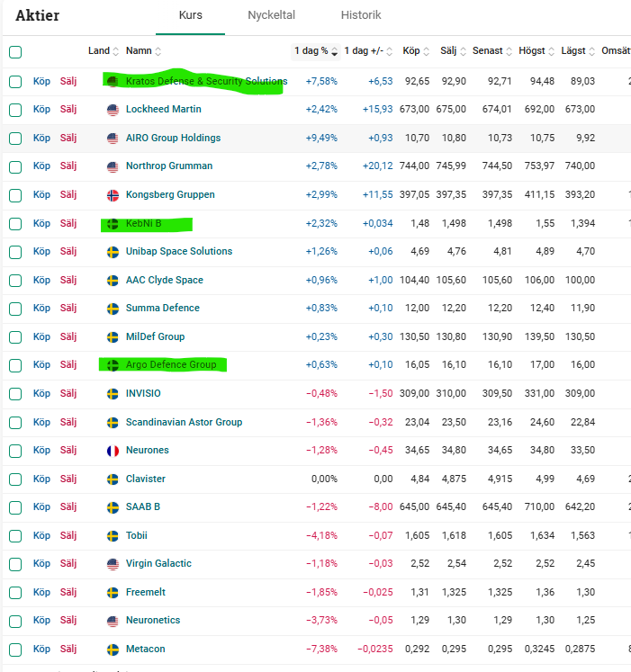
Task: Click the Swedish flag beside INVISIO
Action: click(113, 393)
